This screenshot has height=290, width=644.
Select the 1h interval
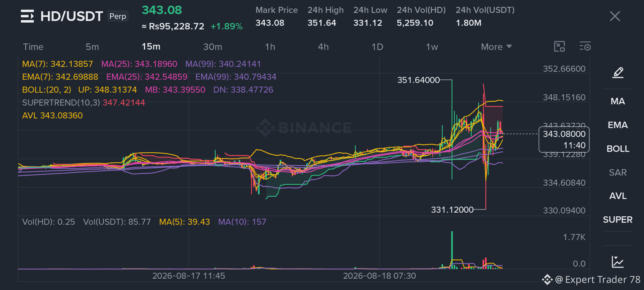pos(270,47)
